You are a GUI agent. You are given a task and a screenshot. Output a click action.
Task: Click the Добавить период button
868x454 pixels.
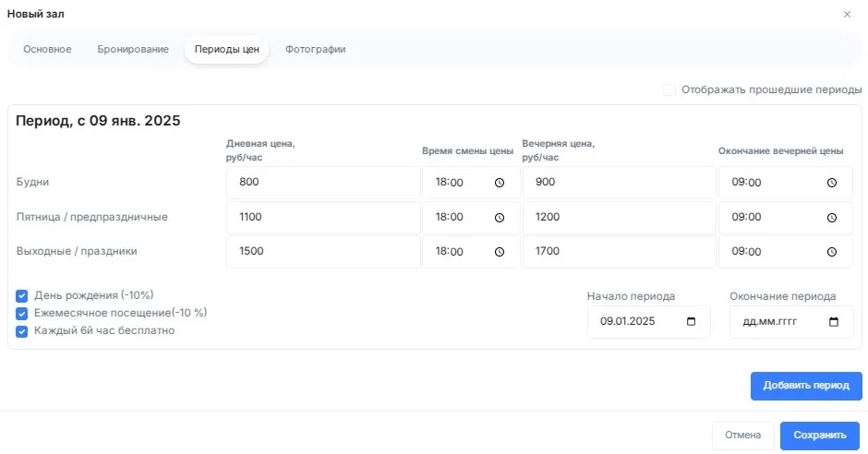[806, 386]
